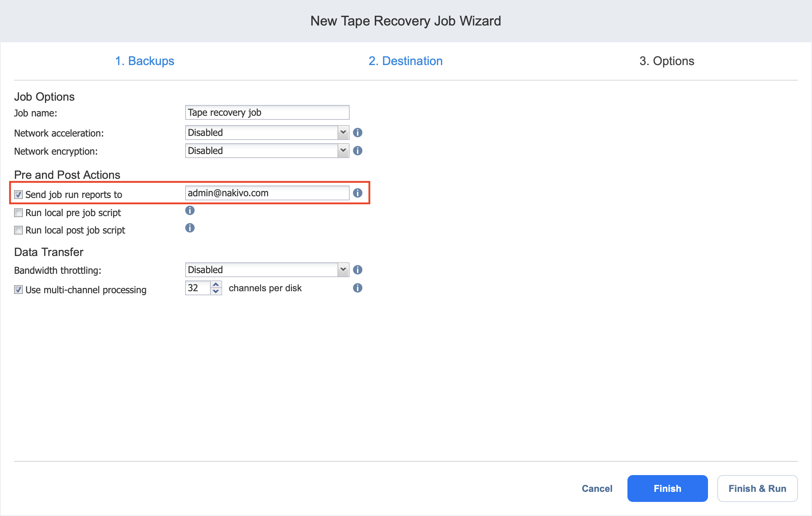Show info tooltip for Bandwidth throttling

click(x=357, y=270)
